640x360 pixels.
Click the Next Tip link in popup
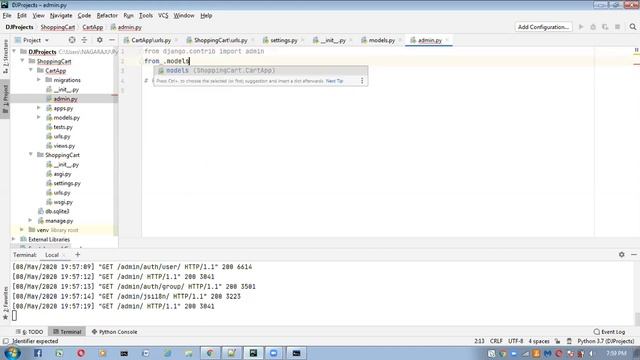tap(334, 81)
